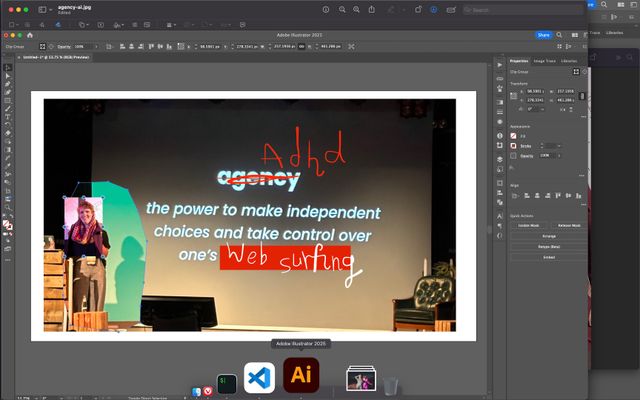This screenshot has height=400, width=640.
Task: Open Finder from the Dock
Action: coord(196,392)
